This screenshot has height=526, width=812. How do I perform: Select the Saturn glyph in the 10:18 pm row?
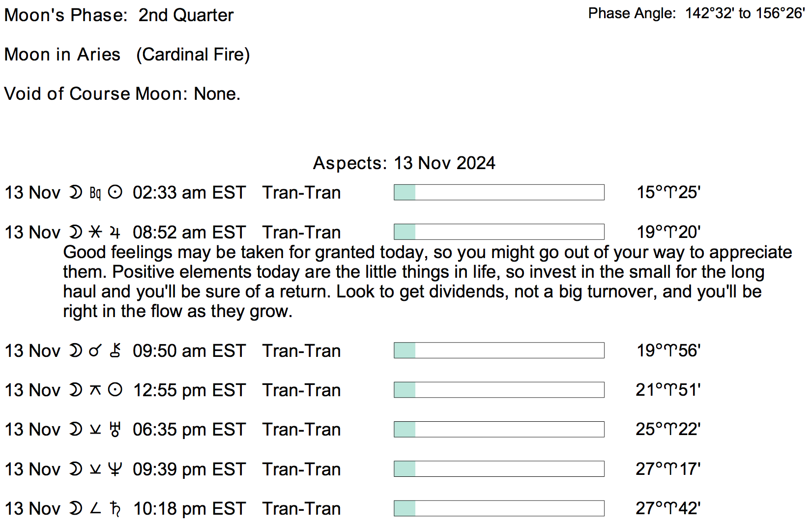point(115,508)
